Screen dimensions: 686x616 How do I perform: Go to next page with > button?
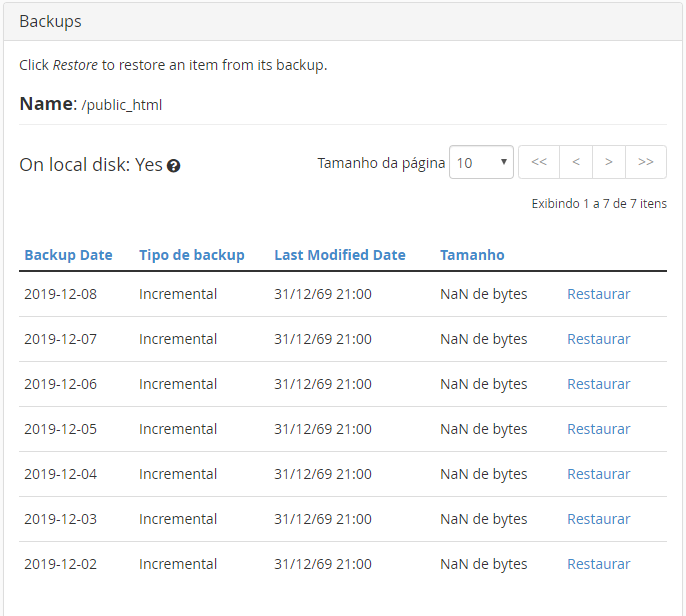point(609,162)
